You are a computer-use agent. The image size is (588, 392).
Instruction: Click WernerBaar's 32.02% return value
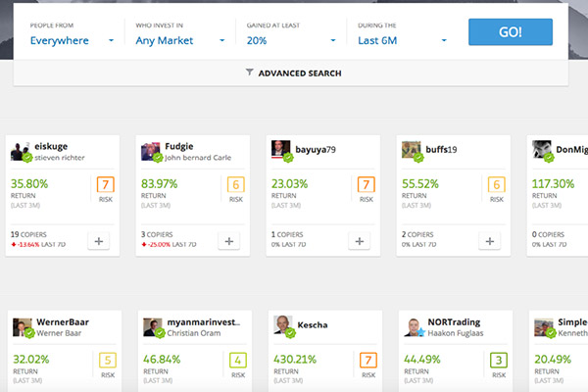pyautogui.click(x=31, y=360)
